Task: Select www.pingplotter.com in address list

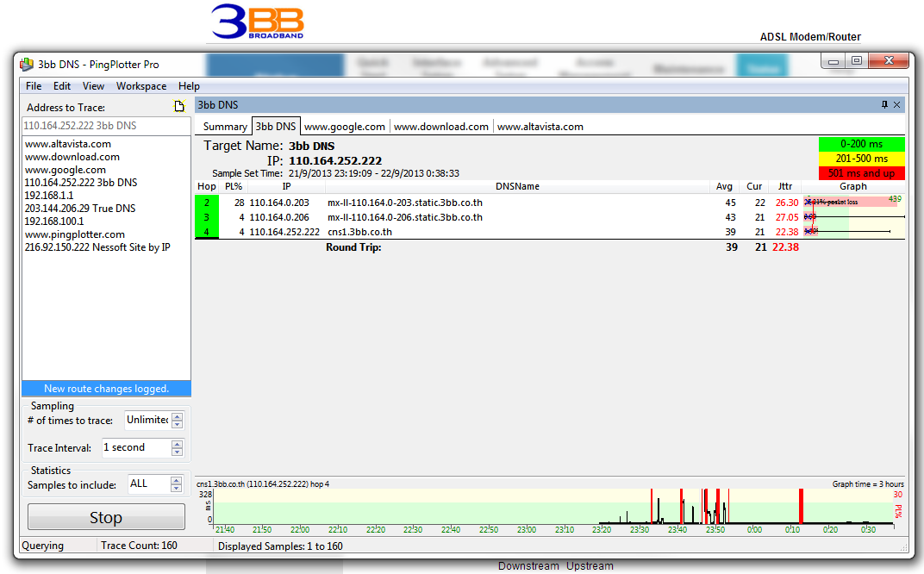Action: (75, 234)
